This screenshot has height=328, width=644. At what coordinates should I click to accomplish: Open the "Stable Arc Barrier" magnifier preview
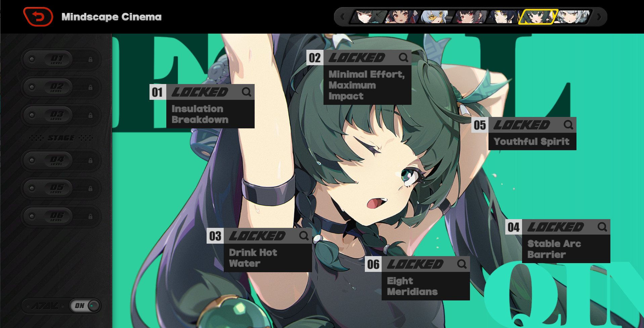tap(602, 227)
